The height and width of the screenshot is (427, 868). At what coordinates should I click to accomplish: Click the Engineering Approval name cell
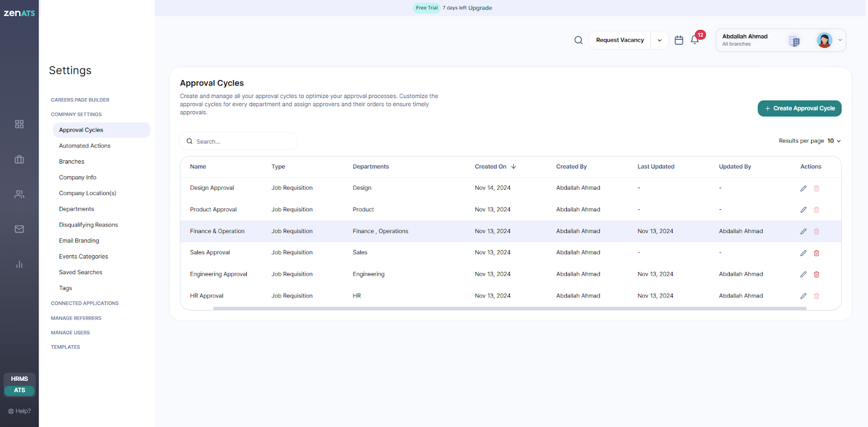[219, 274]
